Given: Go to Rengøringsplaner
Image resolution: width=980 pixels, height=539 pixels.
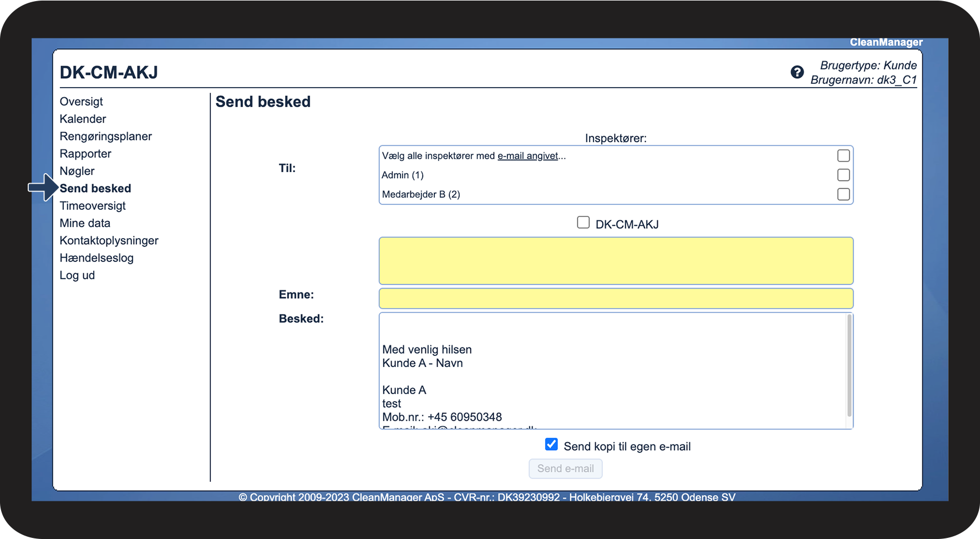Looking at the screenshot, I should point(105,136).
